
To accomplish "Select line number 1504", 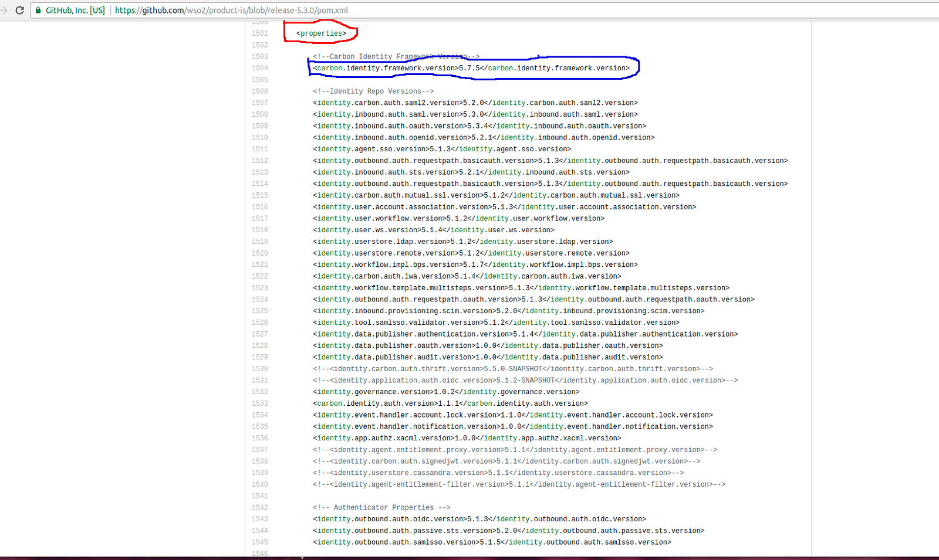I will pos(260,69).
